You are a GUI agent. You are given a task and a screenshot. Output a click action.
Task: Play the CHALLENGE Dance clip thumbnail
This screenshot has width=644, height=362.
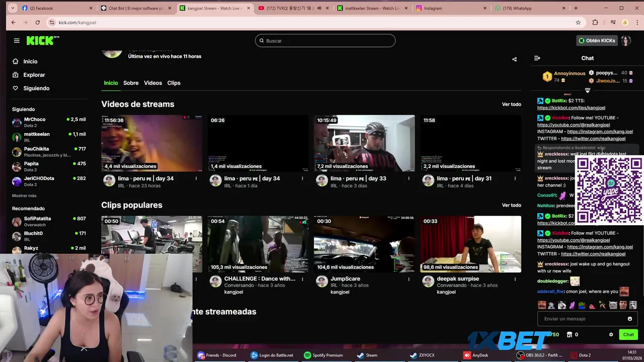258,244
